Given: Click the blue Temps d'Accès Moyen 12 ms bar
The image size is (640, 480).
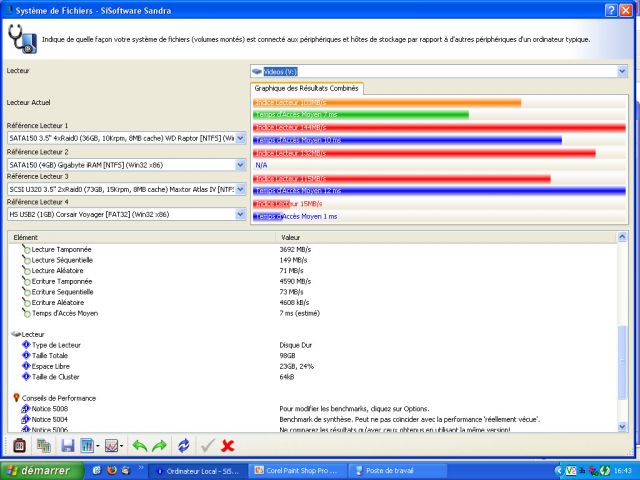Looking at the screenshot, I should pyautogui.click(x=439, y=191).
